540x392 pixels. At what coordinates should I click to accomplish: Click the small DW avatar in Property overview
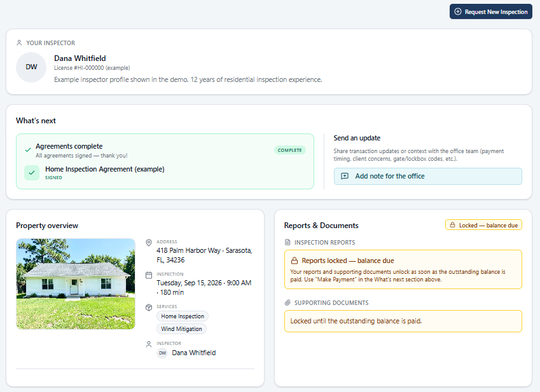coord(162,353)
